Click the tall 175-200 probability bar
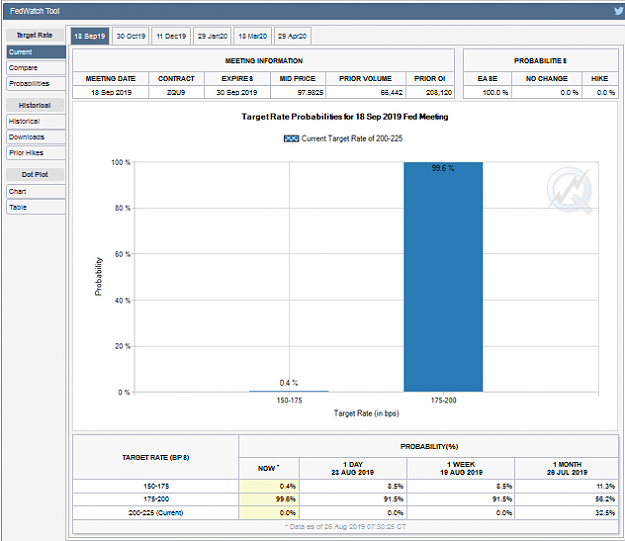 pos(443,277)
